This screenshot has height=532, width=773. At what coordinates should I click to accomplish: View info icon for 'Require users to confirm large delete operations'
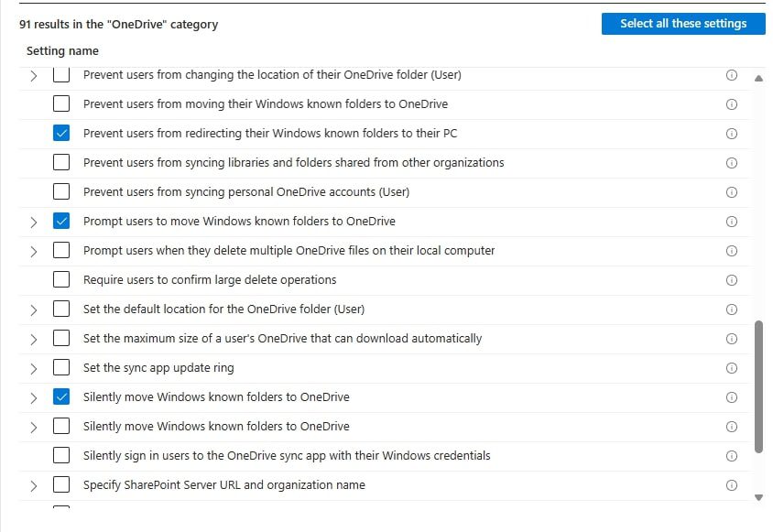[x=732, y=280]
